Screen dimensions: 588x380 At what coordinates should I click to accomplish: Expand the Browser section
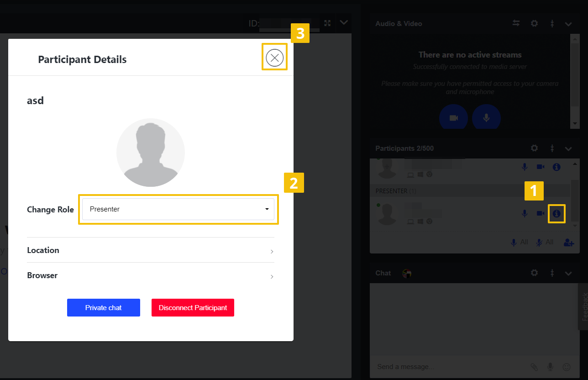click(150, 276)
